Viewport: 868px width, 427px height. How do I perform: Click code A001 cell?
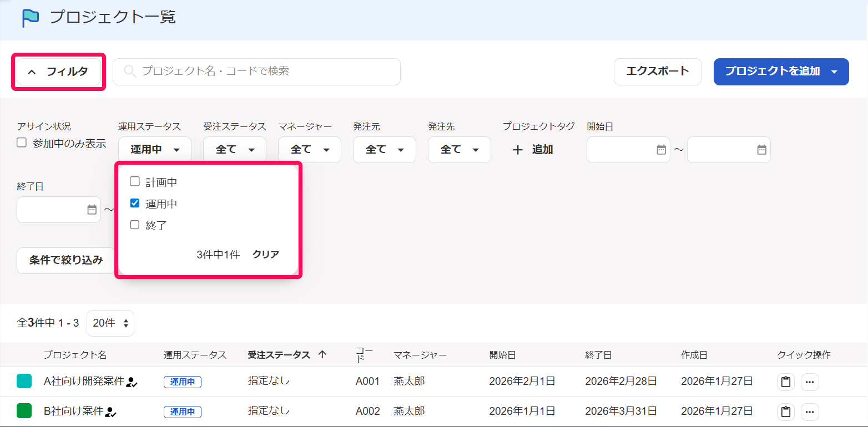[368, 382]
